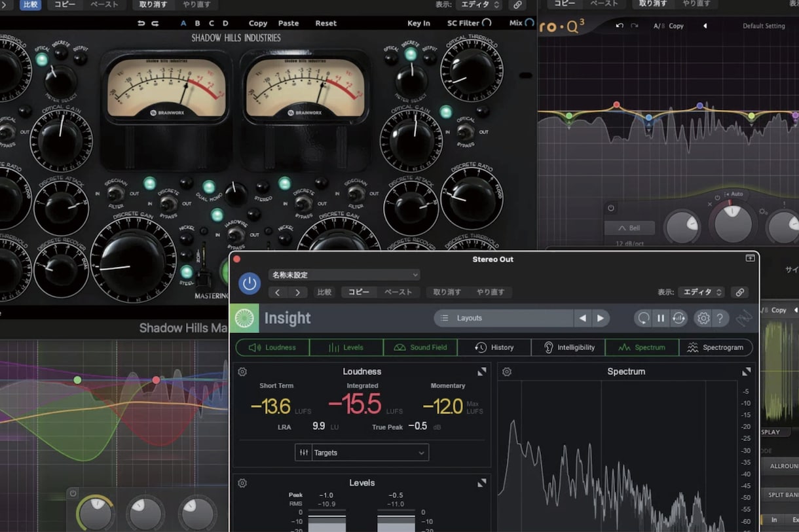Toggle the Loudness meter tab

tap(272, 347)
